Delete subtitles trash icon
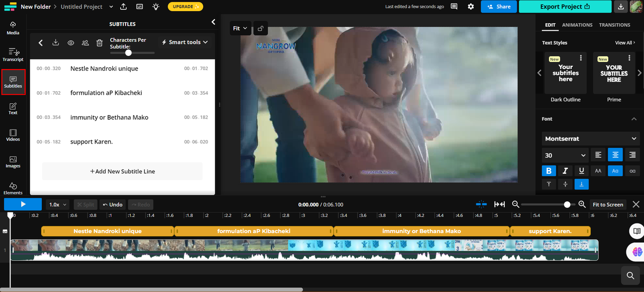Screen dimensions: 644x292 (100, 43)
